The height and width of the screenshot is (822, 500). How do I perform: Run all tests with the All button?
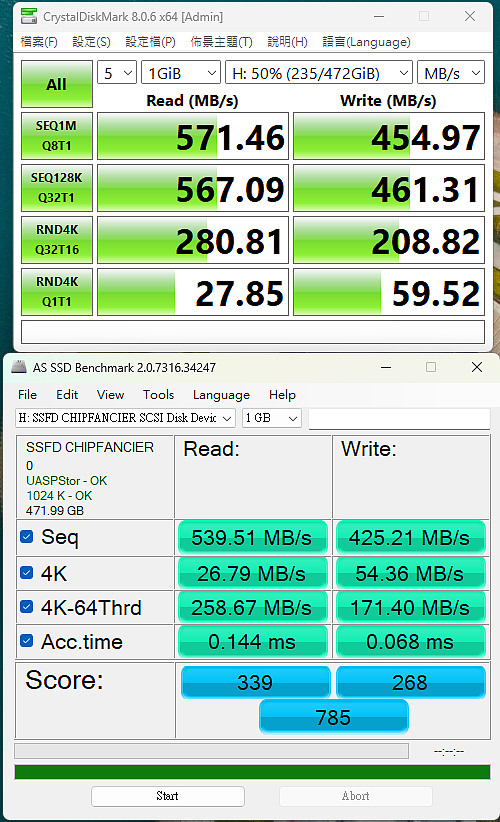57,84
